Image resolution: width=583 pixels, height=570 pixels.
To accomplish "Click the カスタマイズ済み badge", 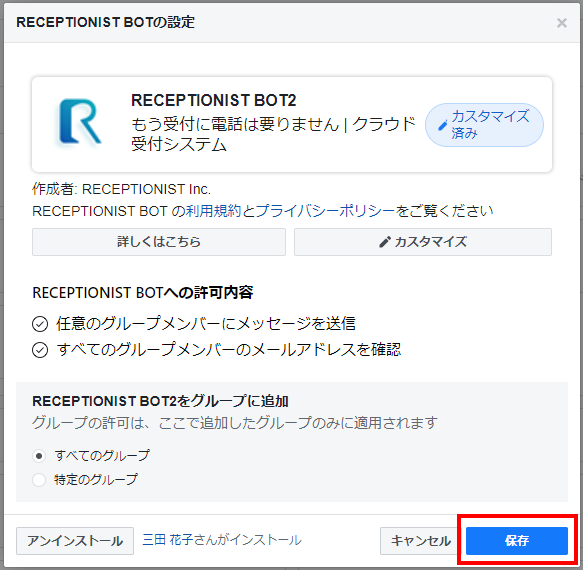I will [x=484, y=125].
